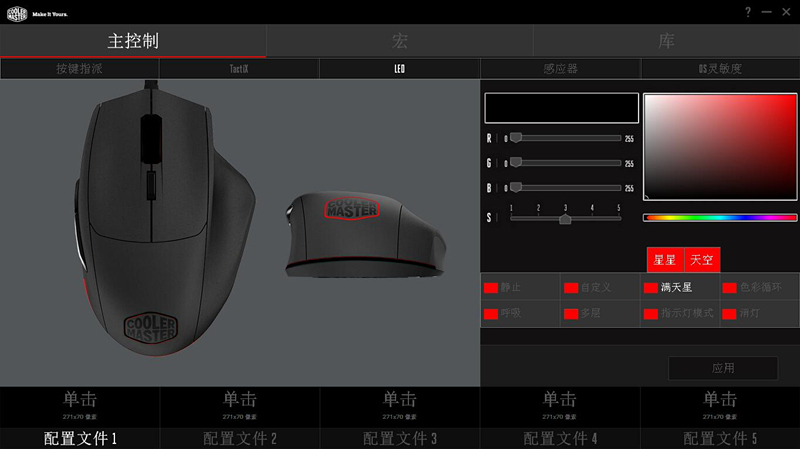Adjust the R red slider handle
Viewport: 800px width, 449px height.
(516, 137)
